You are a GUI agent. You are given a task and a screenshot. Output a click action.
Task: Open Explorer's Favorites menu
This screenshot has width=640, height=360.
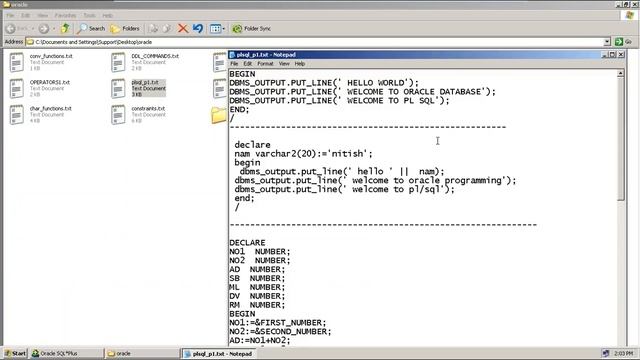(65, 16)
